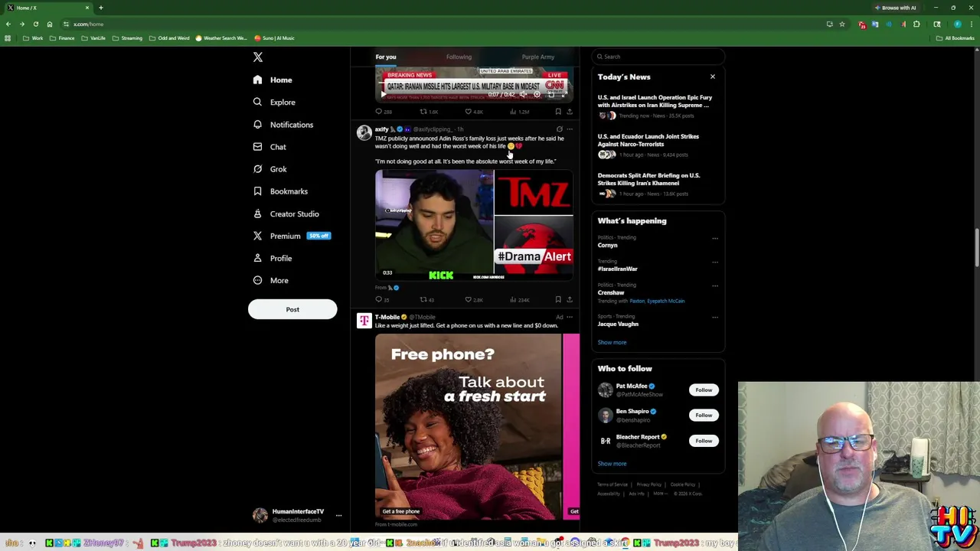Open the X logo home link
The image size is (980, 551).
pyautogui.click(x=258, y=57)
